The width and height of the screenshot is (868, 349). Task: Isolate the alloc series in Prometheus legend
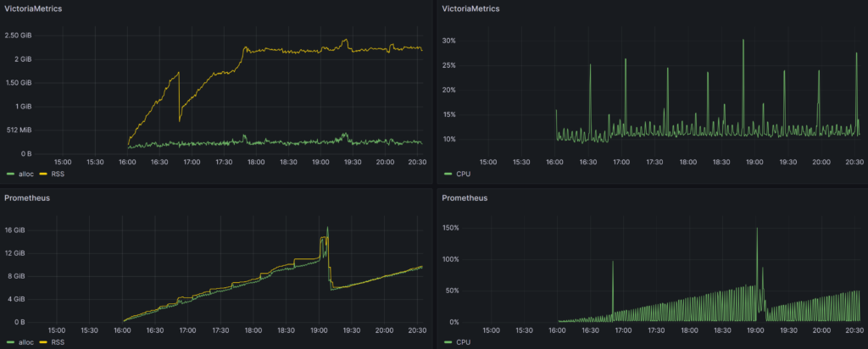pos(25,343)
